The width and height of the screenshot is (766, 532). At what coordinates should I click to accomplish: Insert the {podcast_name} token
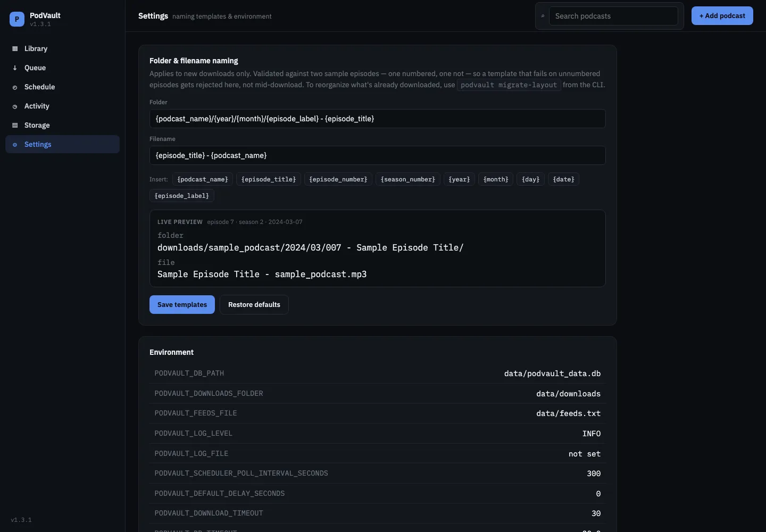point(203,179)
